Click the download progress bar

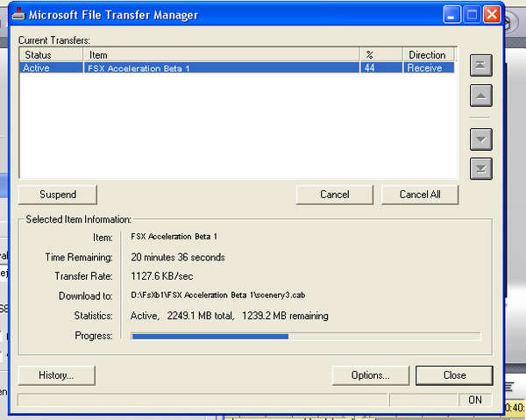(306, 337)
